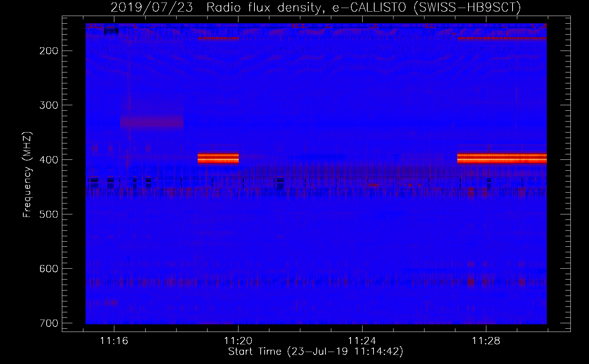Click the 11:28 time tick label
This screenshot has height=364, width=589.
[x=486, y=341]
